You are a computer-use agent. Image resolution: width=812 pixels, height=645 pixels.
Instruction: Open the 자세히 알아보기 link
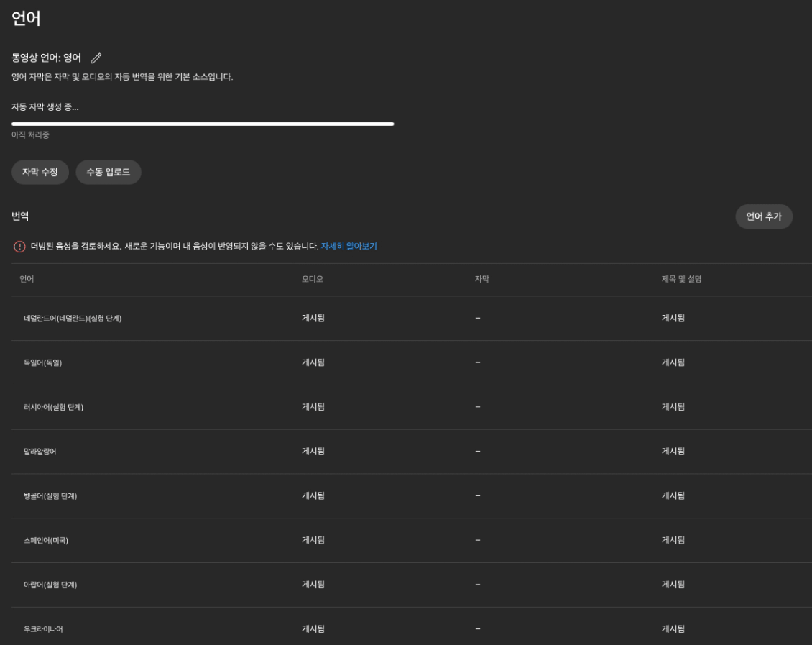click(349, 246)
